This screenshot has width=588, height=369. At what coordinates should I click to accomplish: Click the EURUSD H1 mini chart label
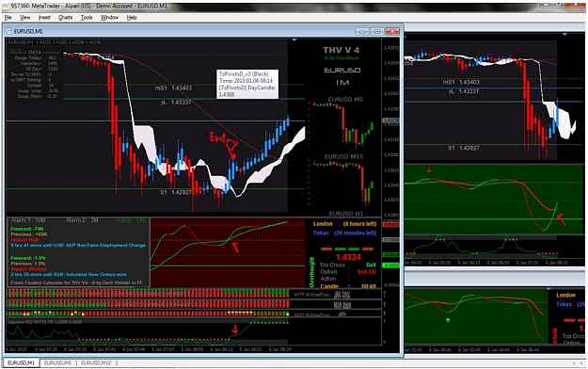point(346,214)
